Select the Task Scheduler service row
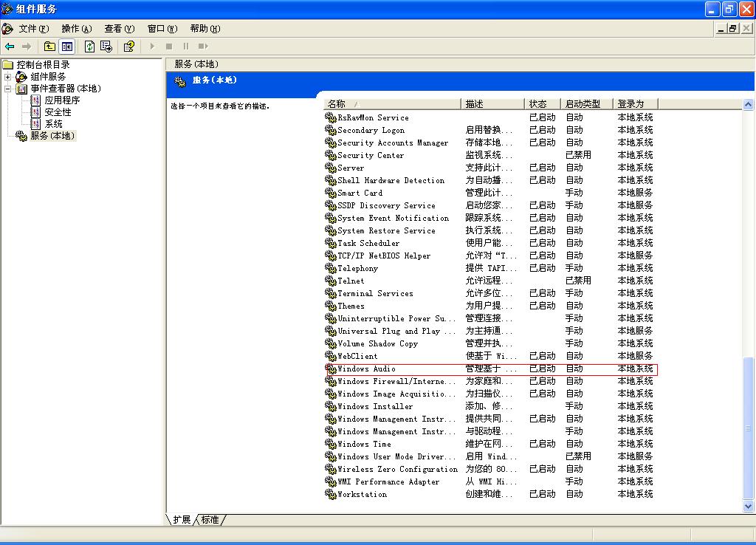 pos(368,243)
